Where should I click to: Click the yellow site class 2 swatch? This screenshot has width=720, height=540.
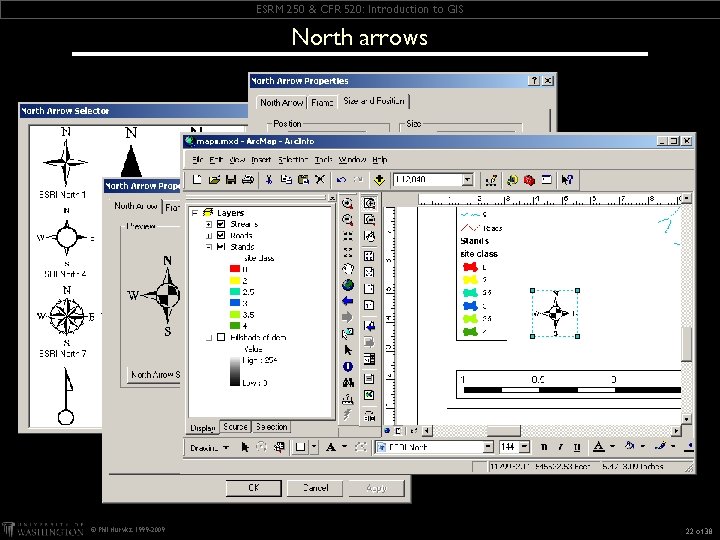[235, 280]
